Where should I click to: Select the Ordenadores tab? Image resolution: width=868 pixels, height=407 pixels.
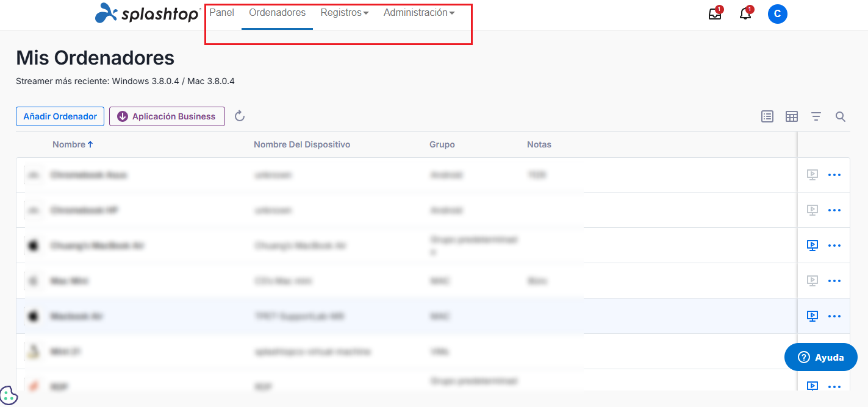278,13
